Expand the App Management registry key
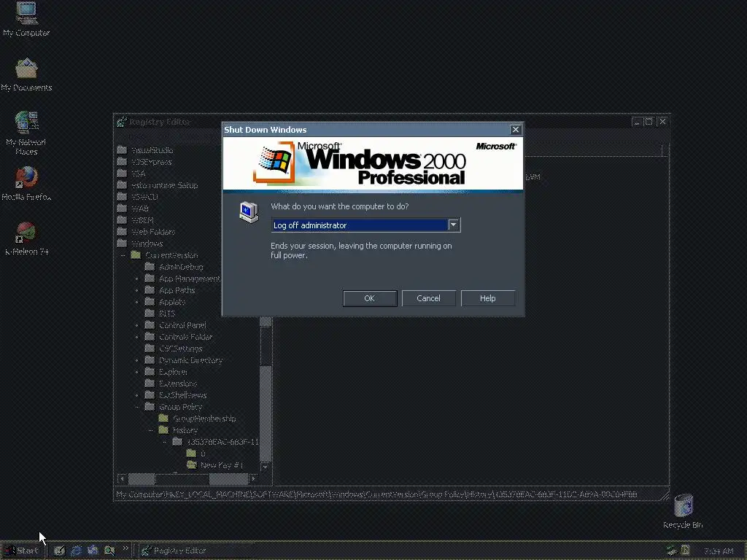The width and height of the screenshot is (747, 560). [137, 279]
